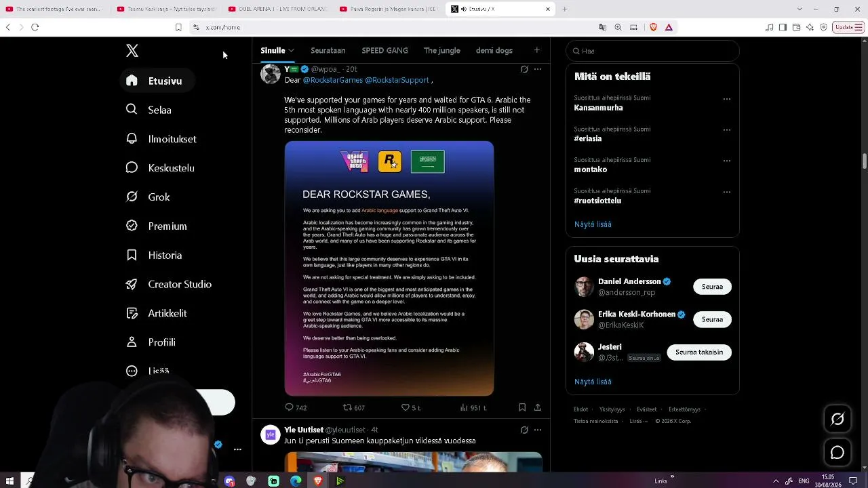868x488 pixels.
Task: Open Etusivu in the sidebar
Action: tap(157, 81)
